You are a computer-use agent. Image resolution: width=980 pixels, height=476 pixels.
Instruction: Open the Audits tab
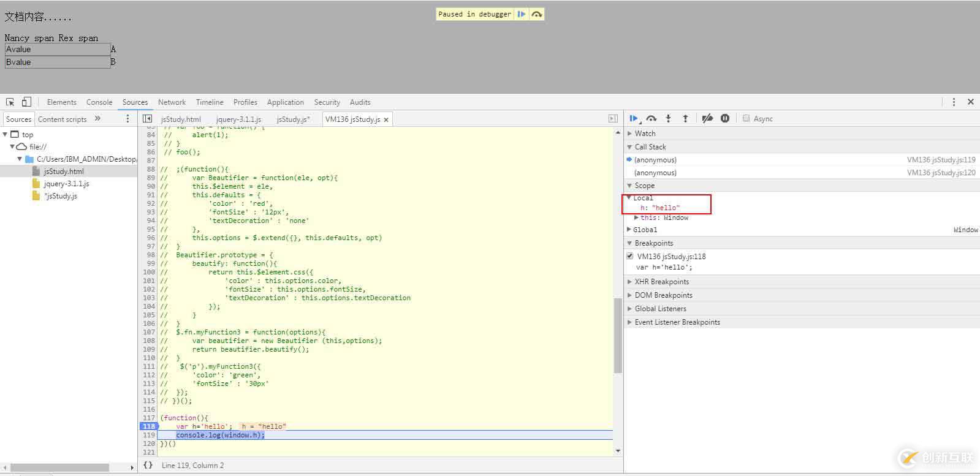click(x=360, y=102)
